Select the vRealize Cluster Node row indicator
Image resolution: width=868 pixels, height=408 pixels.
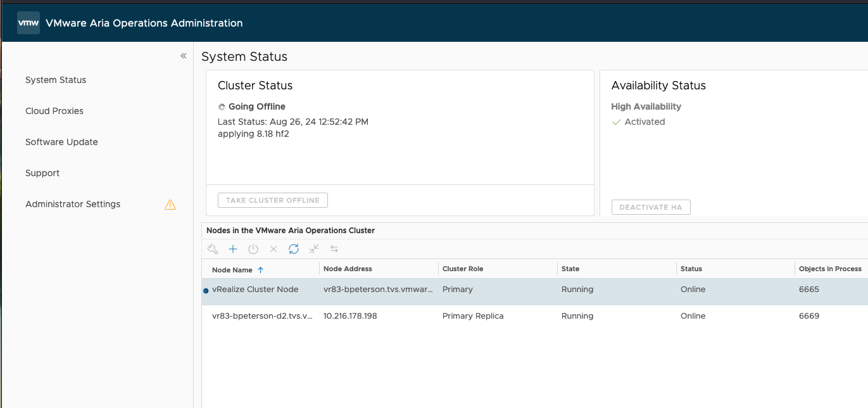point(204,290)
